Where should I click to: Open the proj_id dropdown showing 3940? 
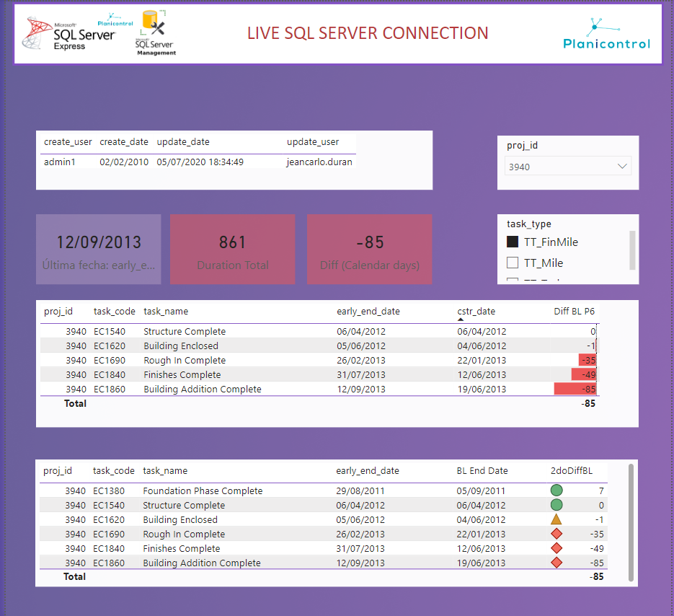pyautogui.click(x=568, y=167)
